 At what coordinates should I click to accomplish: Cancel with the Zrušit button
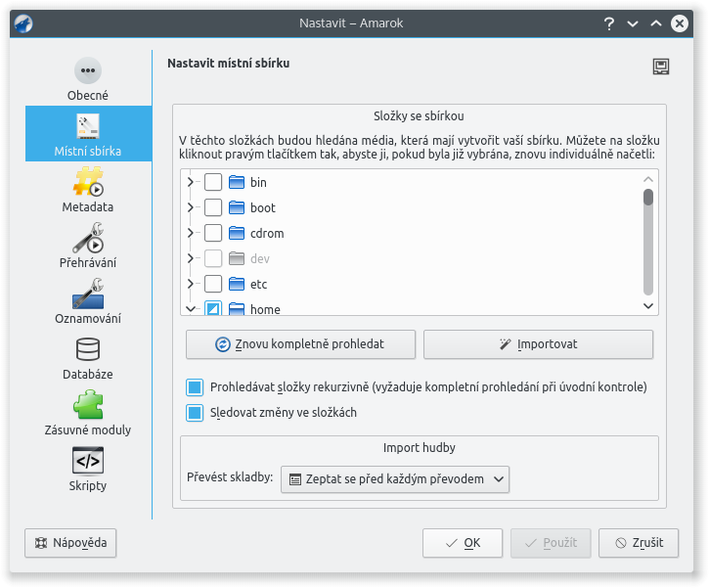[638, 543]
